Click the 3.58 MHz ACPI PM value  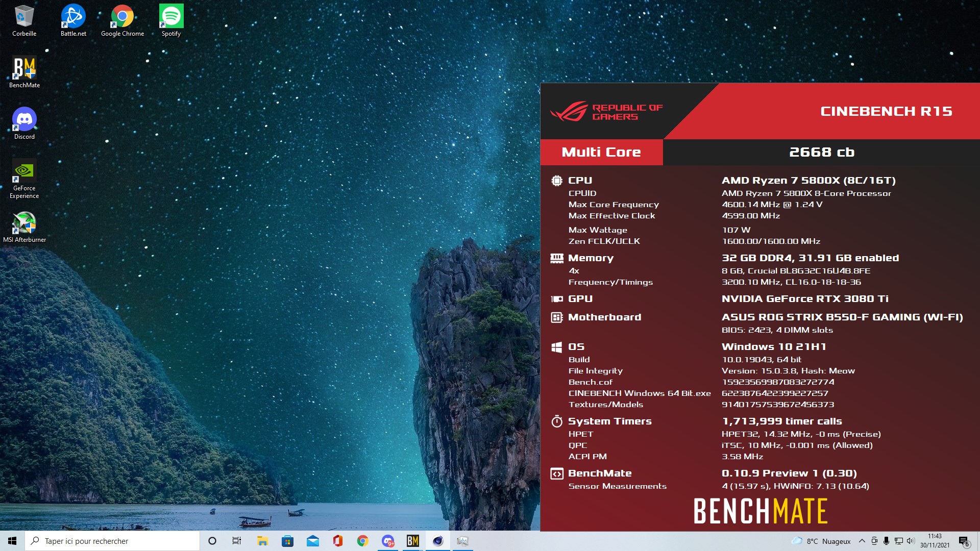coord(742,457)
